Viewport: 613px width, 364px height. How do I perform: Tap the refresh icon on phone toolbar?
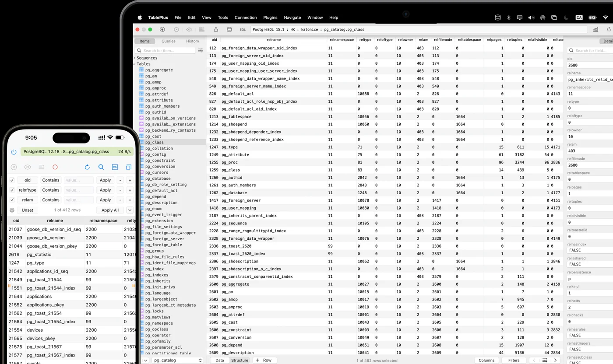(87, 167)
